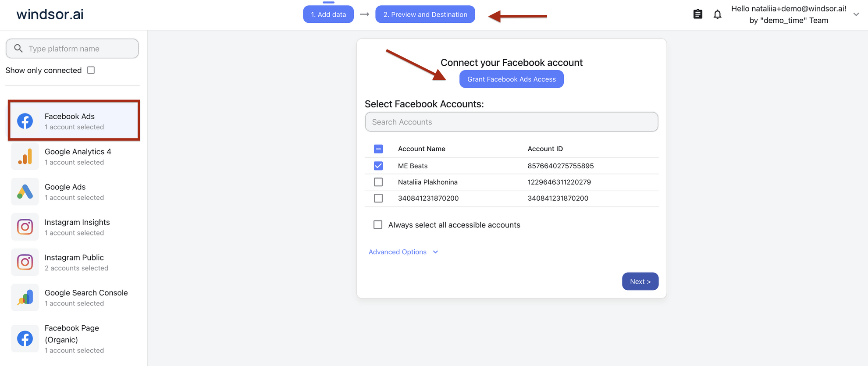
Task: Open the notifications bell
Action: click(717, 14)
